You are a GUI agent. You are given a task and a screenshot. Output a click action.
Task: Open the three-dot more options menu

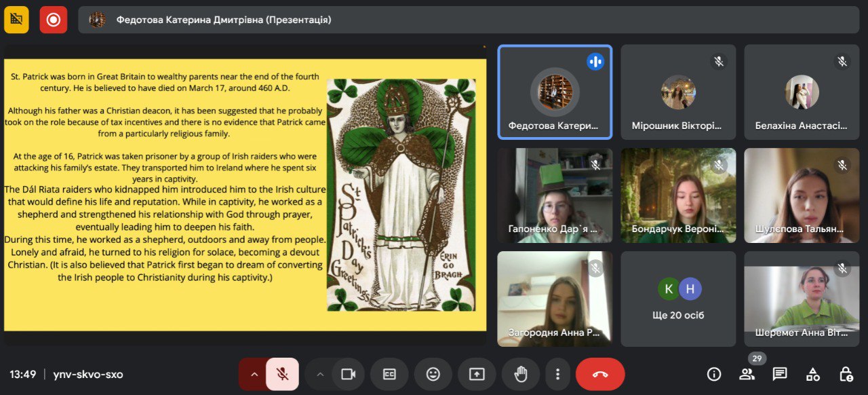click(557, 374)
